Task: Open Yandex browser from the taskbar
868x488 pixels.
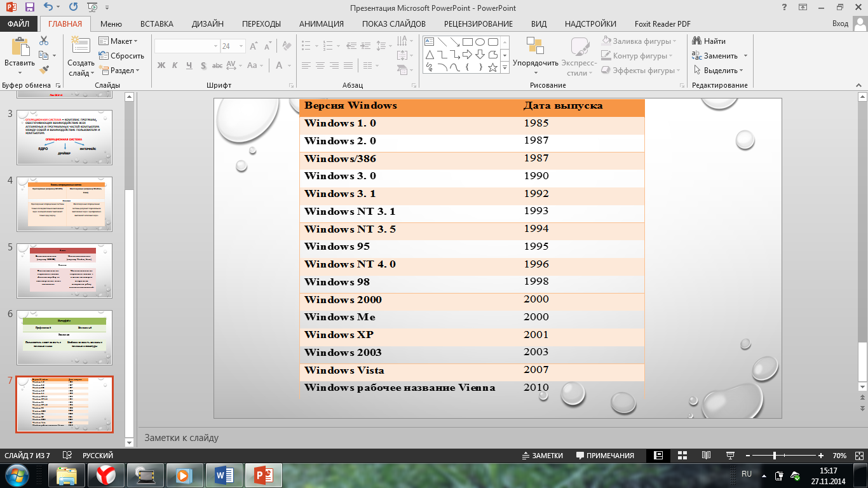Action: click(x=105, y=475)
